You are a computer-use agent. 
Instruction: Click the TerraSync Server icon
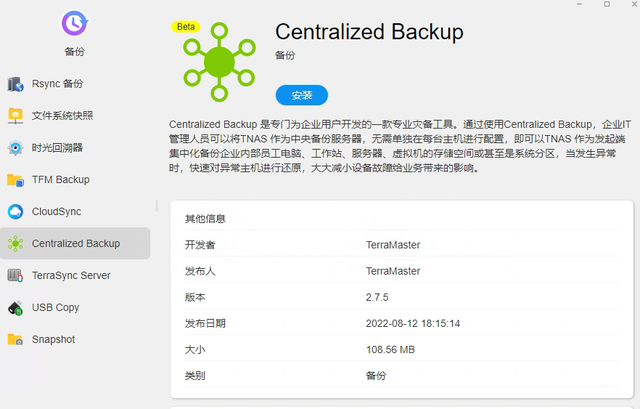click(16, 276)
